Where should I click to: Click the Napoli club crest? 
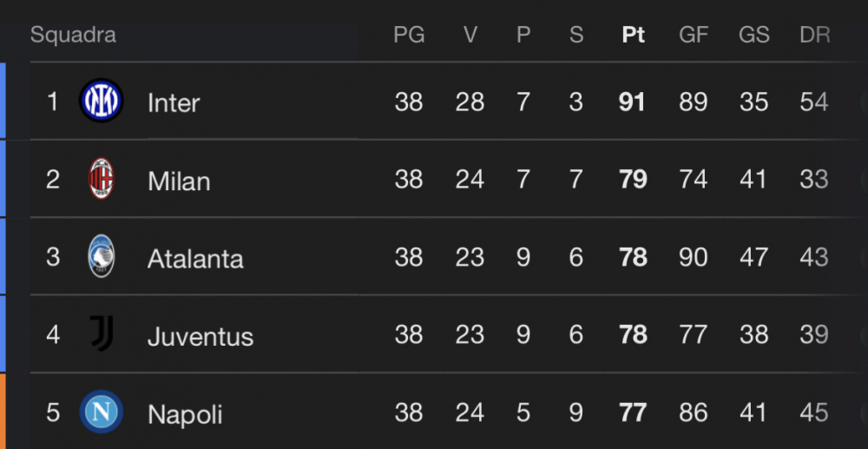click(x=102, y=412)
